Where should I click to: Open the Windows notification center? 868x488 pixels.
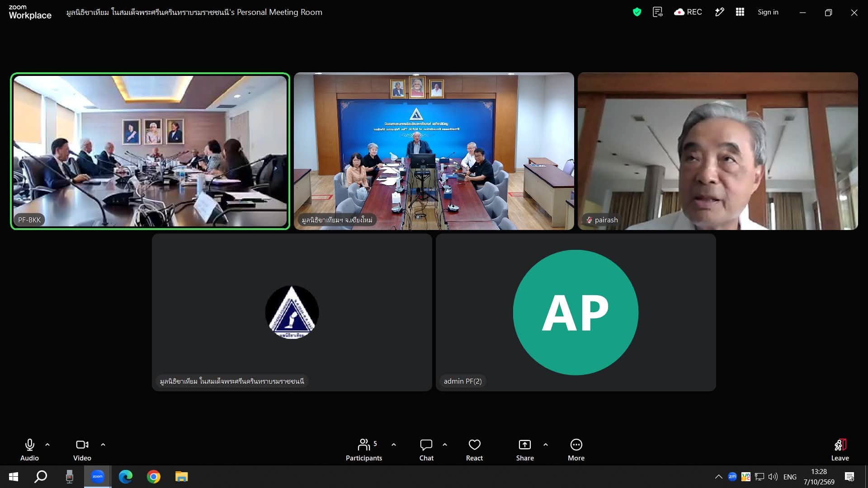(849, 477)
